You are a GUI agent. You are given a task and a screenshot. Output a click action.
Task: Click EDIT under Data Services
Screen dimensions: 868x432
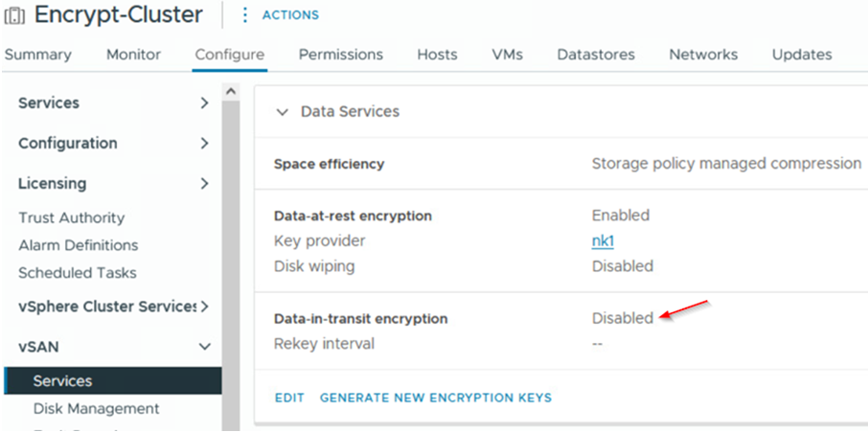289,398
